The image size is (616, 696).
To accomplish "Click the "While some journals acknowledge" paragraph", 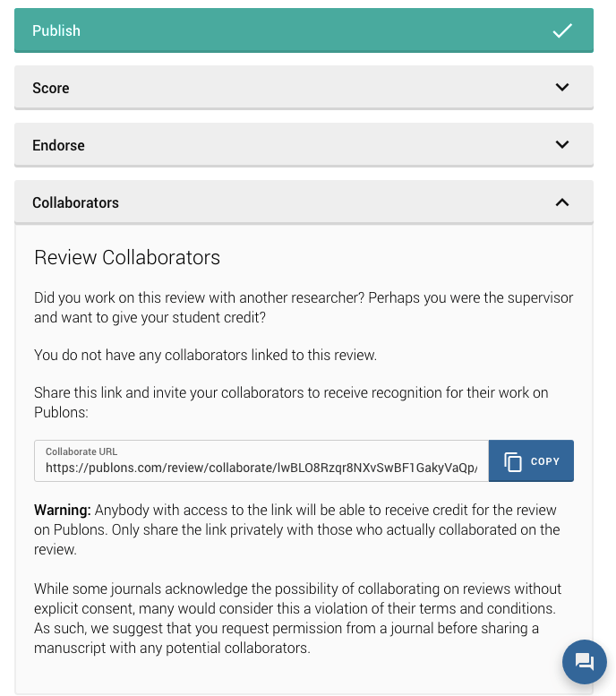I will pos(298,618).
